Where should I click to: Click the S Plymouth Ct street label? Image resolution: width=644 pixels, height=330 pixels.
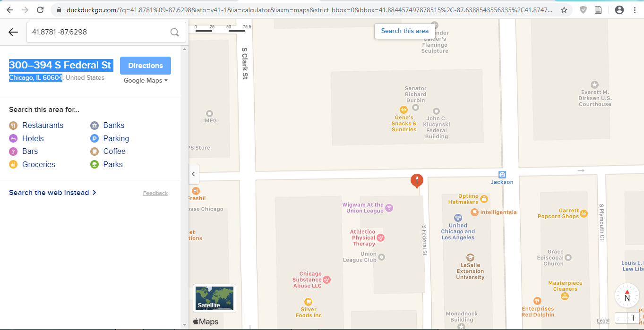click(x=601, y=222)
